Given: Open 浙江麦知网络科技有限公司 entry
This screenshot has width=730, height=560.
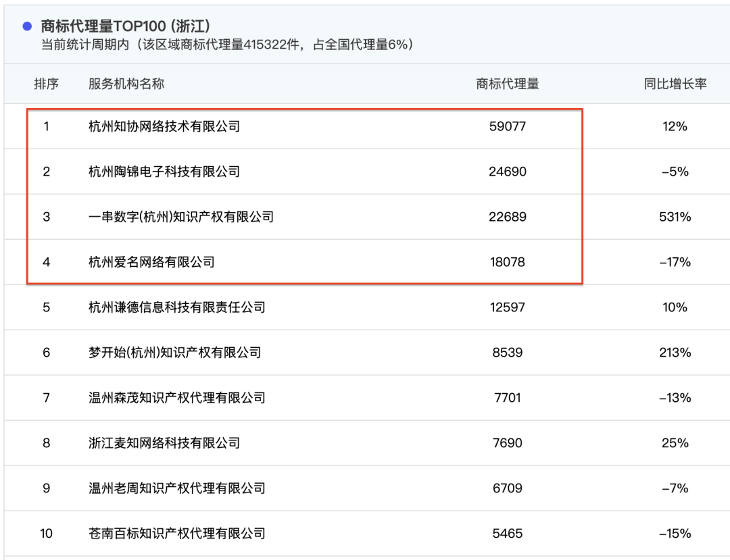Looking at the screenshot, I should tap(164, 443).
